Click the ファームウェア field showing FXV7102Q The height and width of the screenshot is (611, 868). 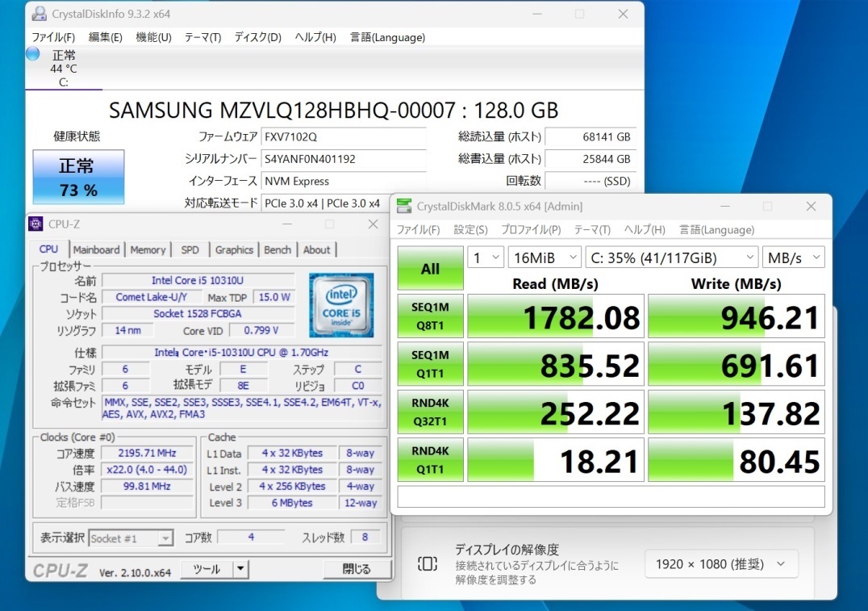pyautogui.click(x=343, y=137)
